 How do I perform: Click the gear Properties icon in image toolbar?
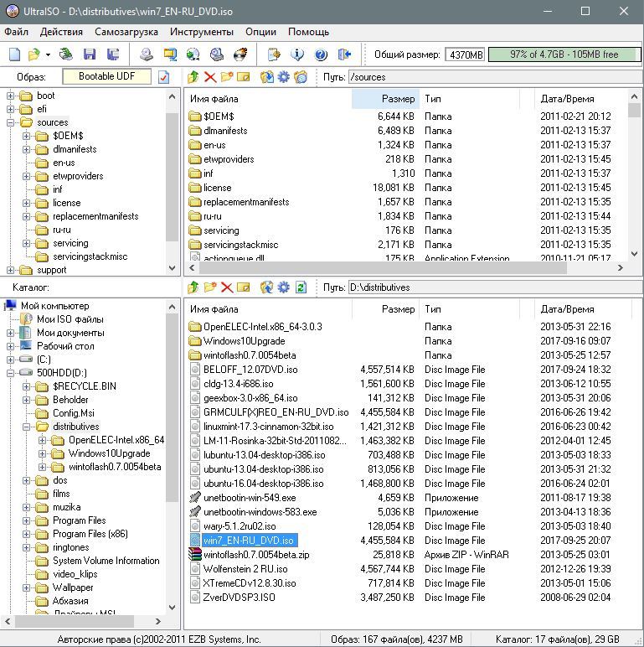pos(284,77)
